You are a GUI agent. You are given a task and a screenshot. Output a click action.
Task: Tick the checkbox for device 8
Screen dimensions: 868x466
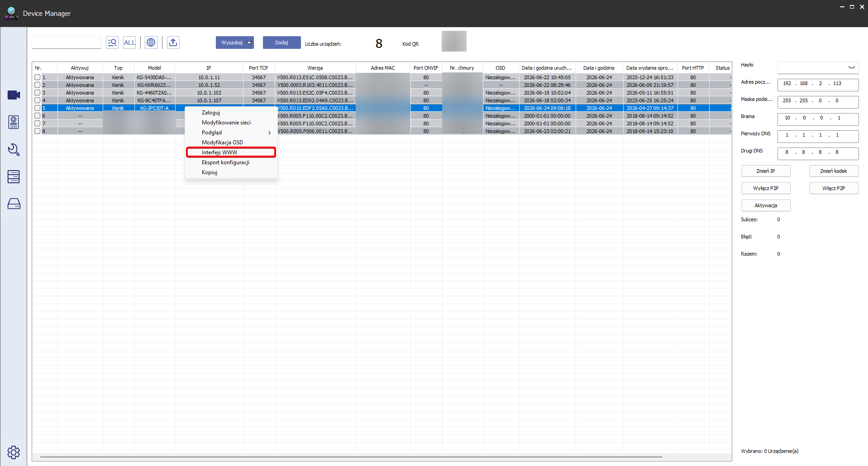38,131
